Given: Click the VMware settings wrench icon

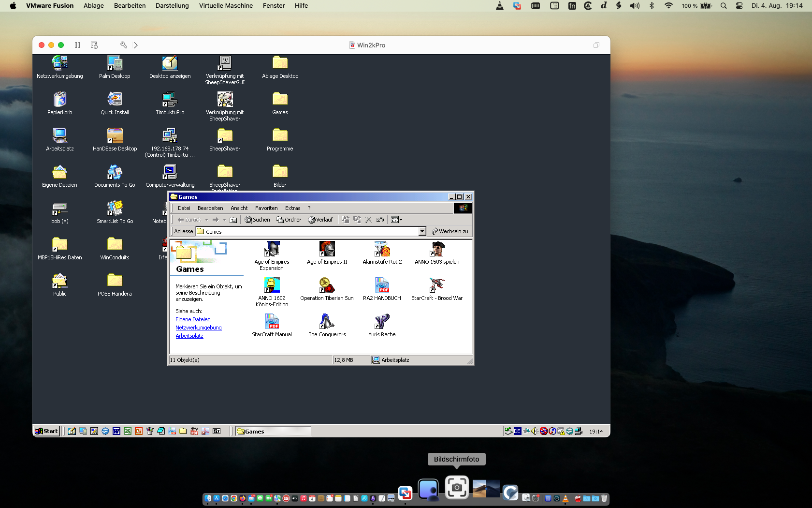Looking at the screenshot, I should pos(124,45).
